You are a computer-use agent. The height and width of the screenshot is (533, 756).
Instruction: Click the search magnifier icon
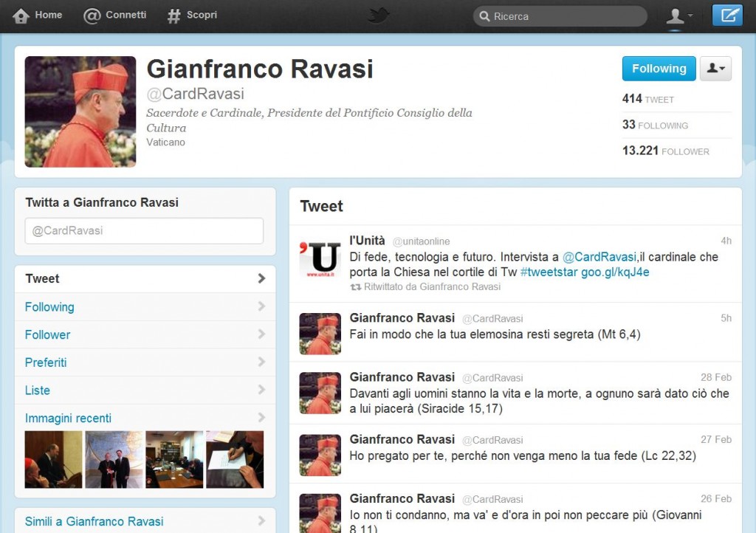coord(484,16)
